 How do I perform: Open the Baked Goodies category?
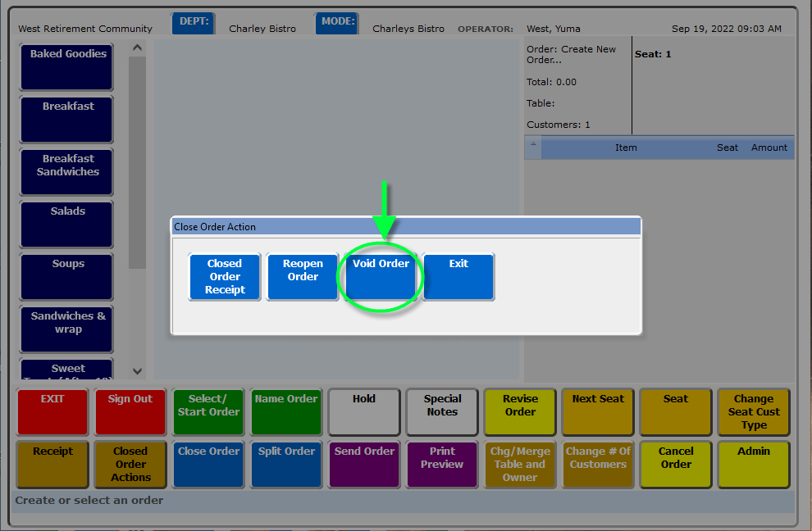(67, 67)
